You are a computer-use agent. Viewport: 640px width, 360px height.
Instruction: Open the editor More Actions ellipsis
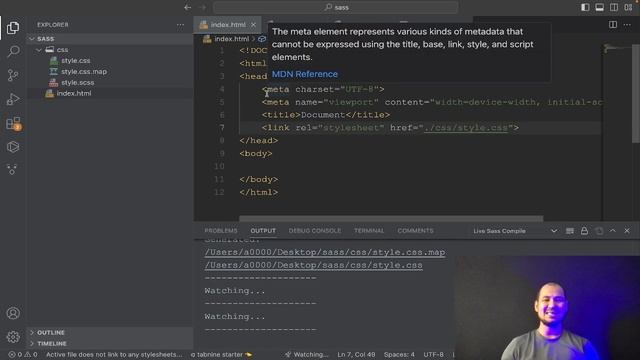pos(627,24)
